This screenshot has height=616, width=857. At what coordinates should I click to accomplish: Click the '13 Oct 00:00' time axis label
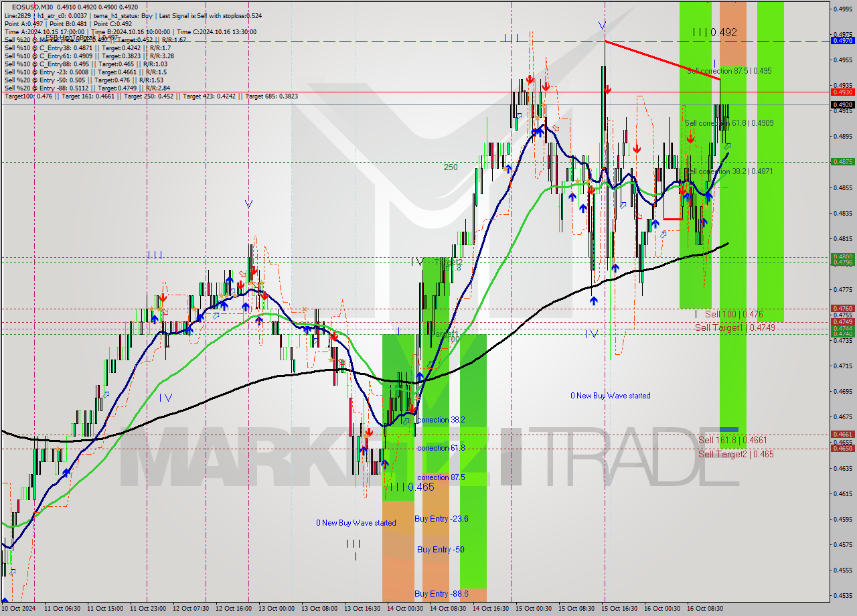(x=277, y=609)
